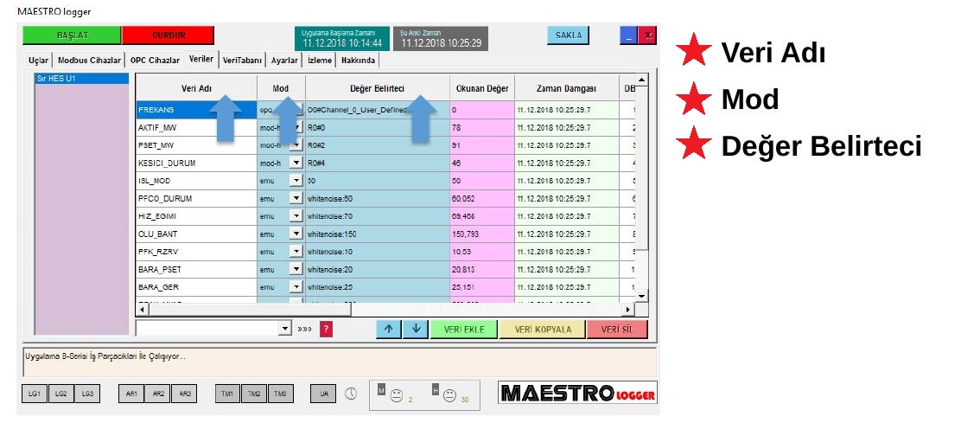The height and width of the screenshot is (423, 980).
Task: Click the green BAŞLAT button
Action: pos(72,35)
